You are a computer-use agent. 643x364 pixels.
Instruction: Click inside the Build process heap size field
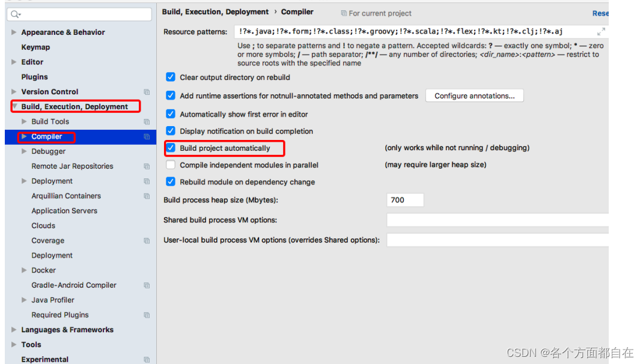[404, 199]
